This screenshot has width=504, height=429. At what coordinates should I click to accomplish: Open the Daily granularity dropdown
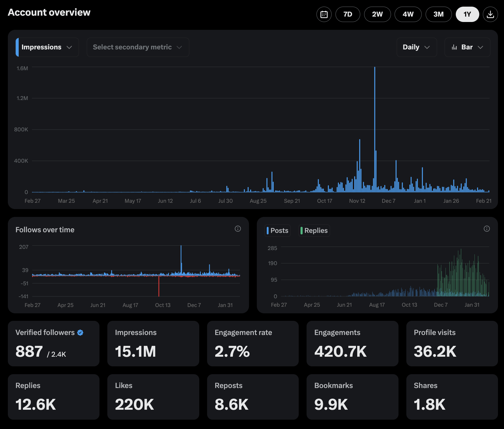417,47
